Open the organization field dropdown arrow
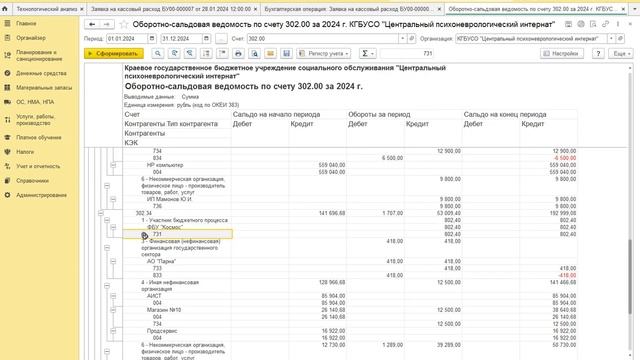 click(611, 39)
